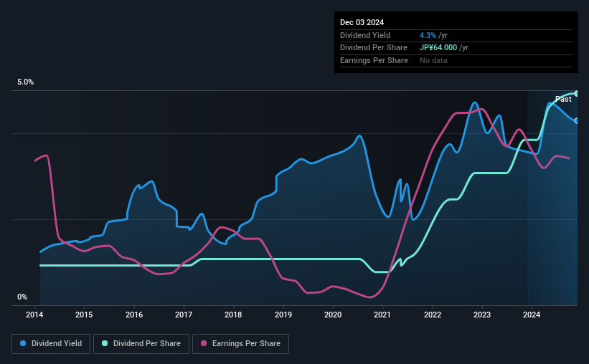Toggle the Earnings Per Share legend series
Screen dimensions: 589x364
coord(240,344)
